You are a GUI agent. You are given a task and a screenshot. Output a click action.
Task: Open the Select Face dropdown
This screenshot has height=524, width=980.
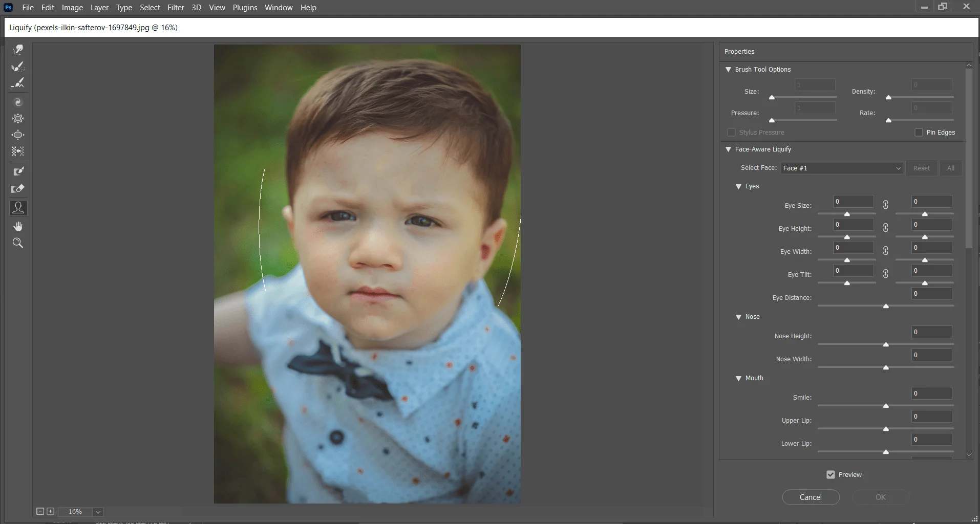click(x=842, y=168)
